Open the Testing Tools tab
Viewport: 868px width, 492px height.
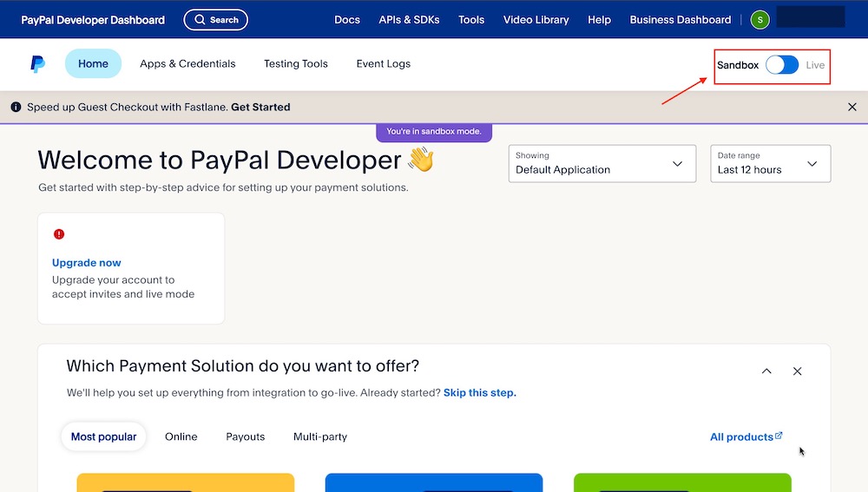click(x=296, y=63)
